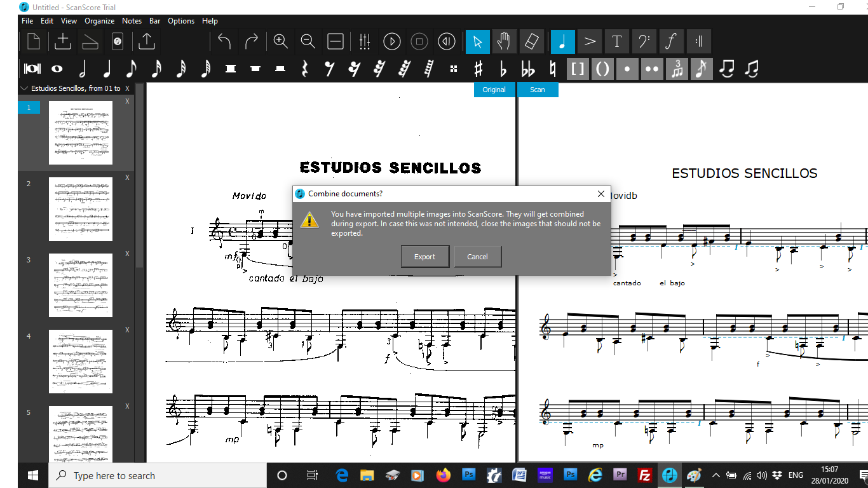Click the scan from scanner icon

(x=90, y=42)
